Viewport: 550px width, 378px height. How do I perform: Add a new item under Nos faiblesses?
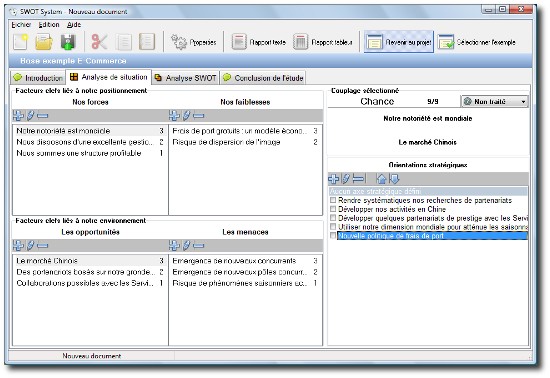[174, 115]
